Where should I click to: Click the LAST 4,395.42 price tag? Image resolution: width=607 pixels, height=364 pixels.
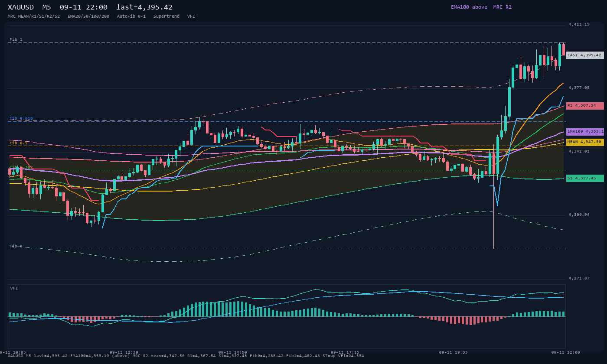coord(585,55)
